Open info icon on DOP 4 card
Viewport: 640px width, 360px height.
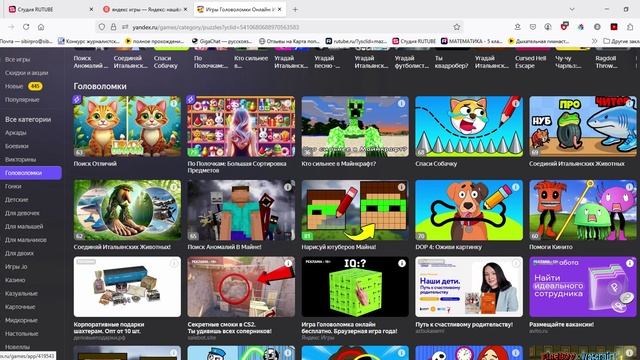(x=516, y=187)
